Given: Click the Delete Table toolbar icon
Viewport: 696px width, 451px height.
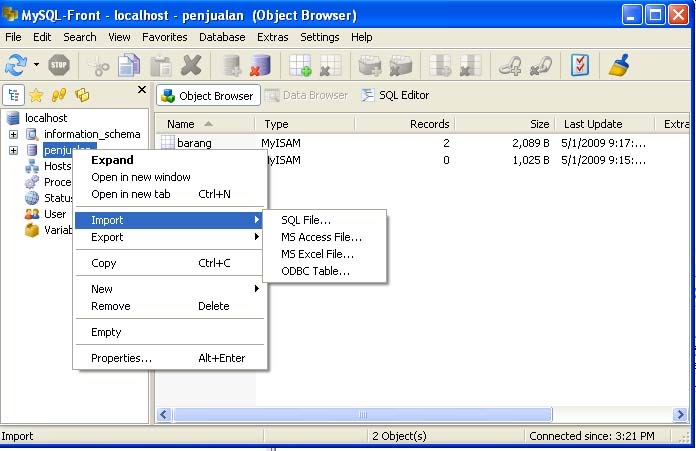Looking at the screenshot, I should [x=331, y=66].
